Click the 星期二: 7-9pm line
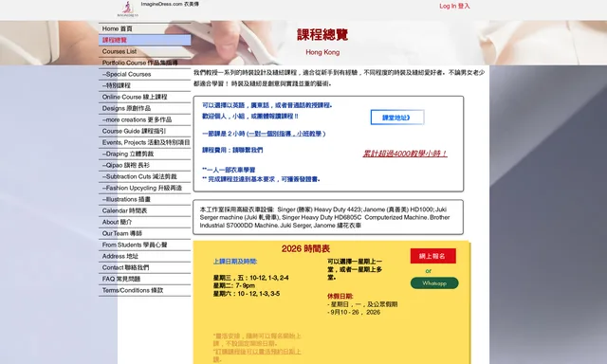607x364 pixels. pyautogui.click(x=234, y=286)
